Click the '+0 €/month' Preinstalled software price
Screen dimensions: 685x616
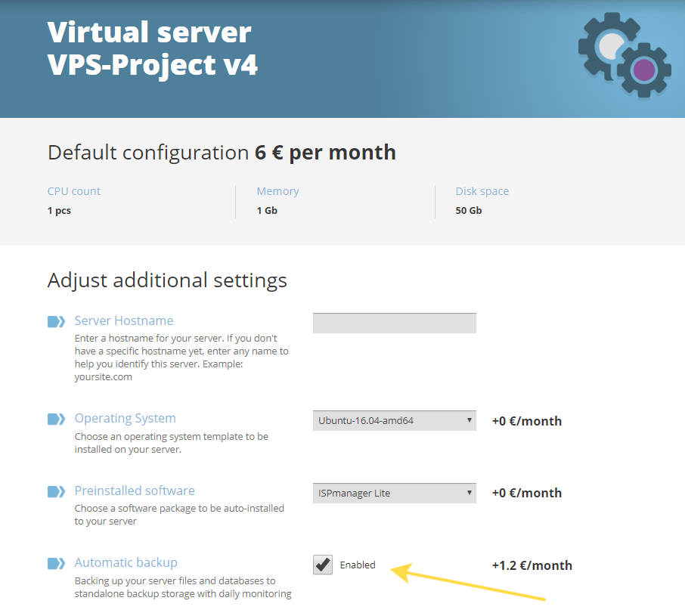click(x=527, y=493)
